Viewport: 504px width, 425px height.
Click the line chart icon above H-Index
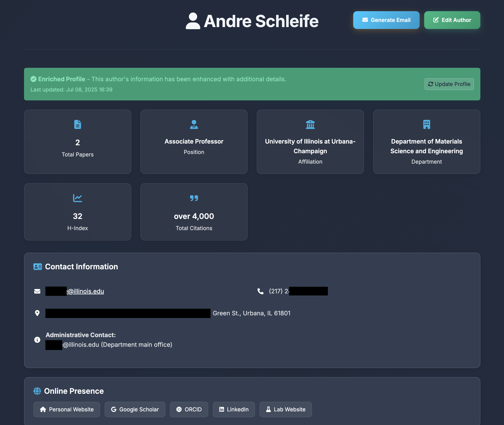click(78, 198)
